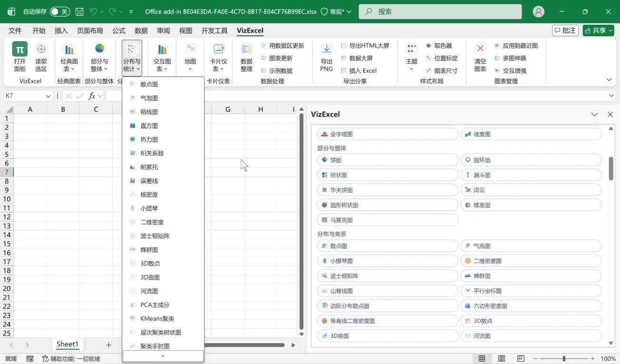Toggle the 自动保存 switch
This screenshot has height=364, width=620.
pos(60,11)
